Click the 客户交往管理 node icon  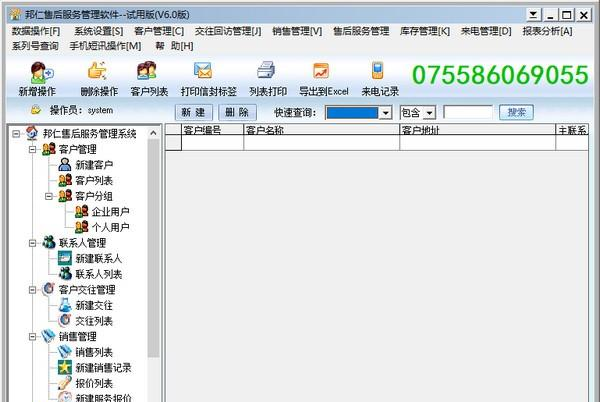click(49, 289)
